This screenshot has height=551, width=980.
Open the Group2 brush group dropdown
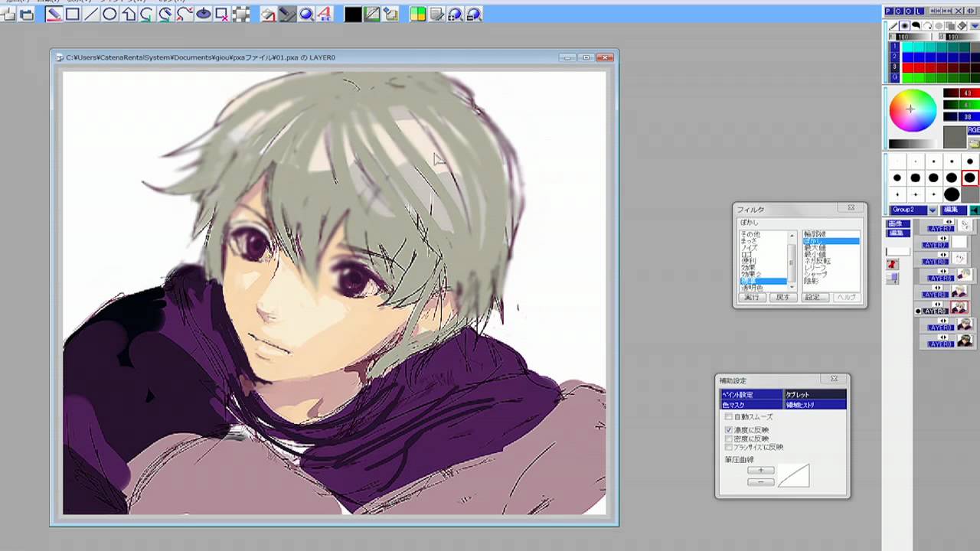pyautogui.click(x=933, y=210)
